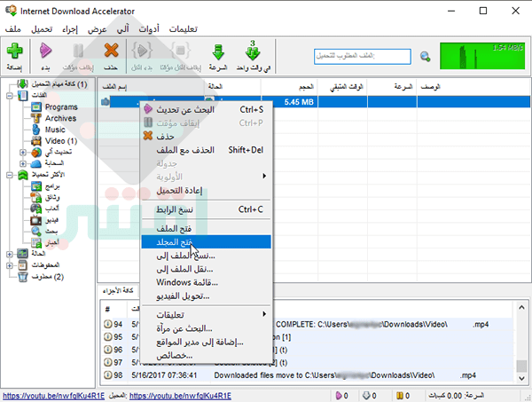Click the Video category film icon
The width and height of the screenshot is (532, 402).
(x=36, y=141)
